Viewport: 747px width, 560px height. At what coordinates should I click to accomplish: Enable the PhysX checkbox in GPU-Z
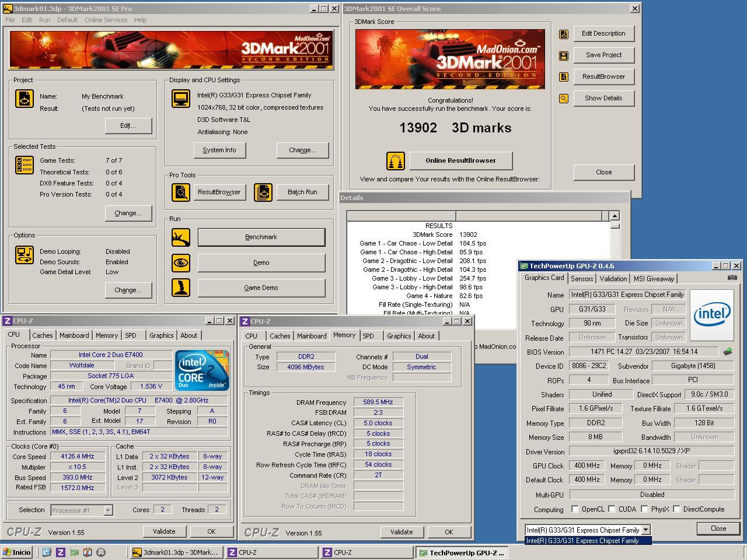coord(644,509)
